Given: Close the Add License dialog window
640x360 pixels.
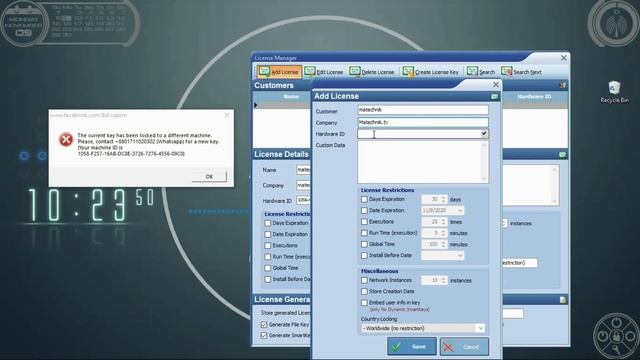Looking at the screenshot, I should [496, 84].
